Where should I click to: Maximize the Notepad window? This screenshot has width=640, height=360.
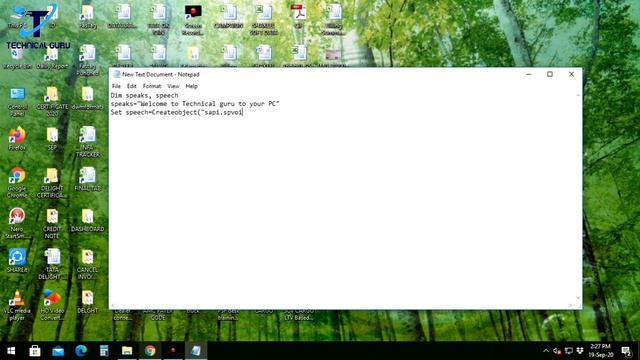pyautogui.click(x=550, y=74)
